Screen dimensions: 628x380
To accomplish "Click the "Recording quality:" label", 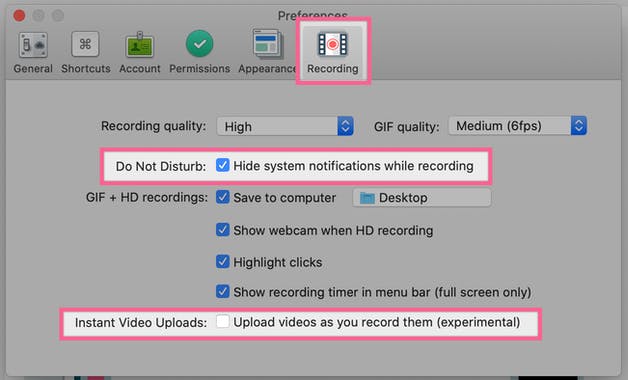I will coord(153,126).
